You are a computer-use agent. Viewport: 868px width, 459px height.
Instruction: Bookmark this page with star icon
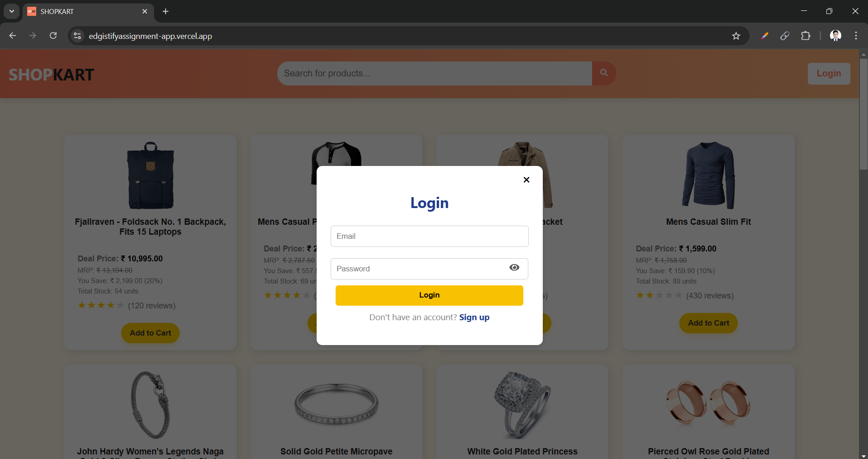[x=736, y=36]
